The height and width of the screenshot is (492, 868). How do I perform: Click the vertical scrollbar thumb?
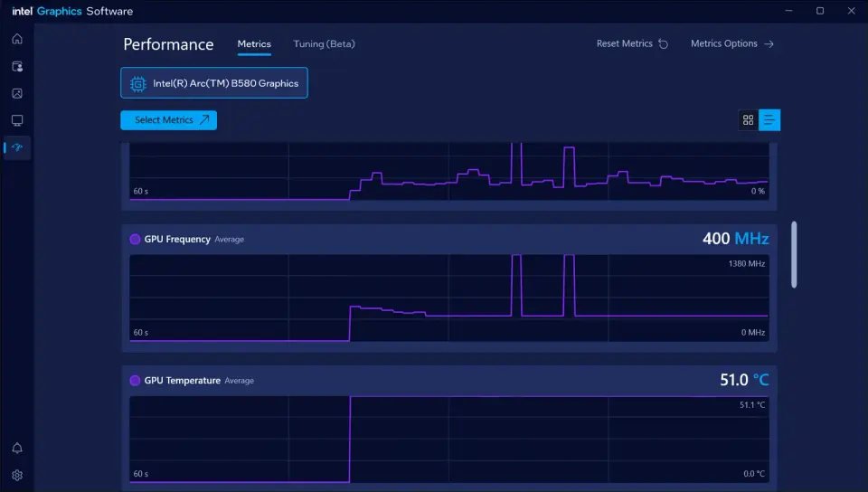tap(794, 254)
